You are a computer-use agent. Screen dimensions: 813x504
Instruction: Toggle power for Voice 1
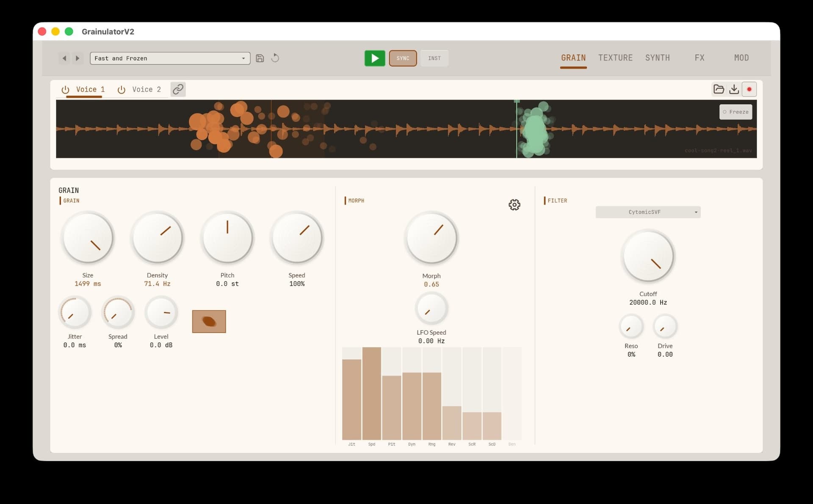pyautogui.click(x=66, y=89)
